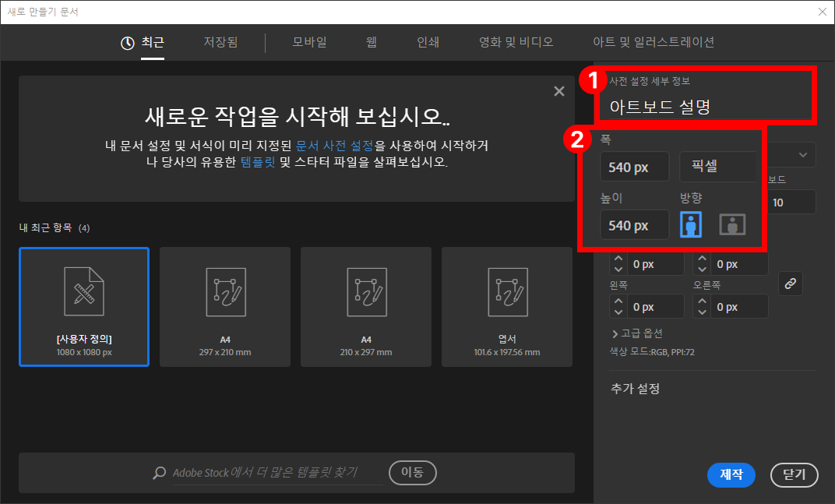Image resolution: width=835 pixels, height=504 pixels.
Task: Pick the A4 210 x 297 mm preset
Action: 366,306
